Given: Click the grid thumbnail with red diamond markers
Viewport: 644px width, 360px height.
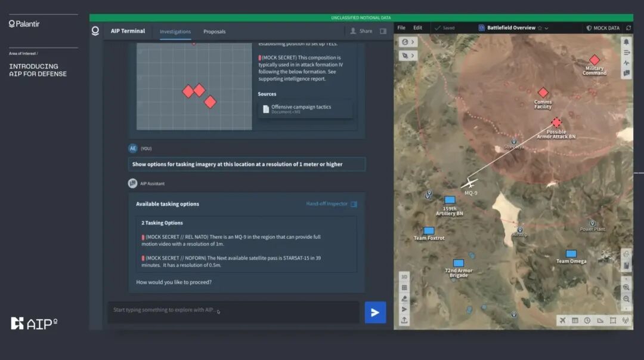Looking at the screenshot, I should coord(194,87).
